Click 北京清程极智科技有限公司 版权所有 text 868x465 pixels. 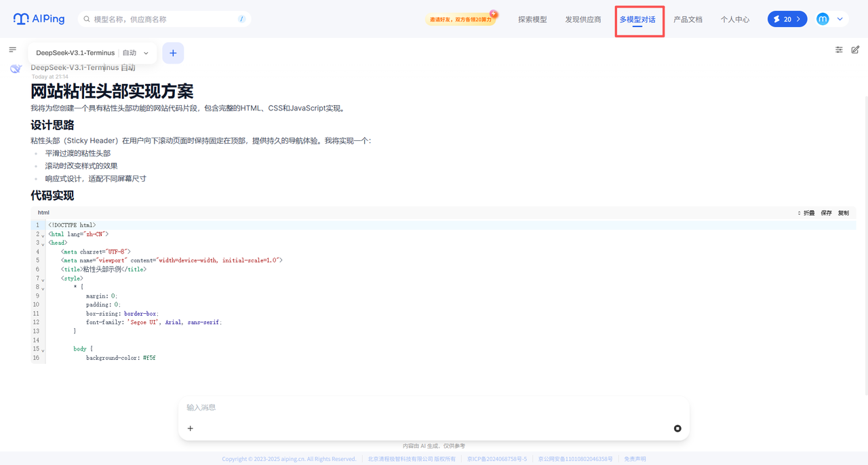click(x=412, y=459)
